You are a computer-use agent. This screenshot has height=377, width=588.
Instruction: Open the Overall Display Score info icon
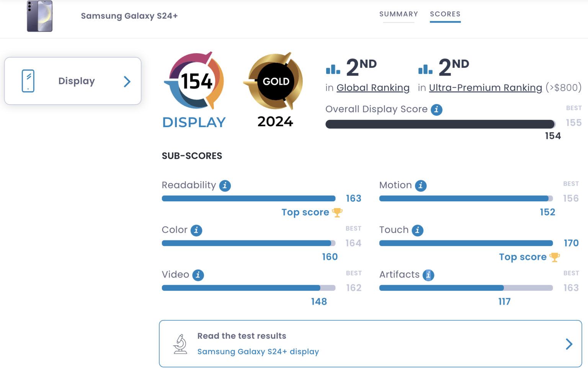click(436, 109)
